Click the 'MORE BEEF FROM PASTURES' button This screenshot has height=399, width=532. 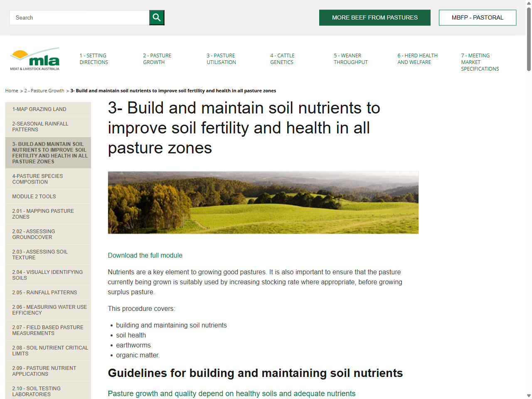point(374,17)
